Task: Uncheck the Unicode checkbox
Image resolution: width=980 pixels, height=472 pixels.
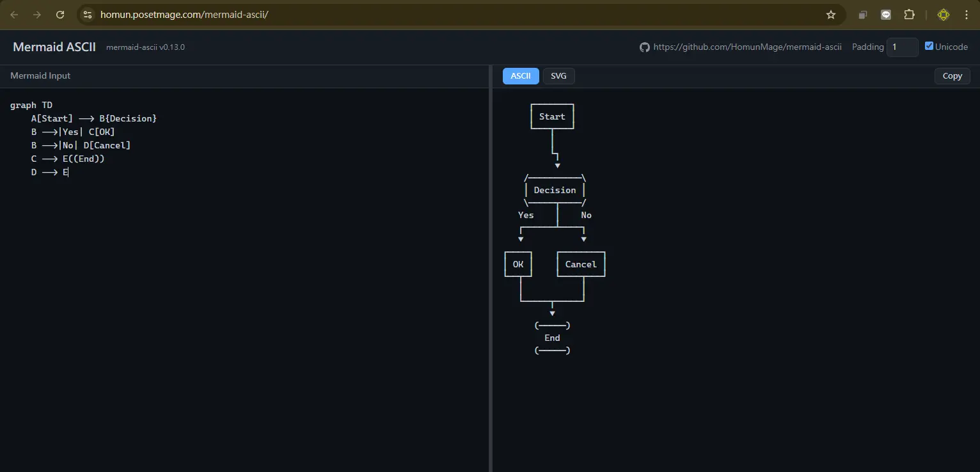Action: (x=929, y=46)
